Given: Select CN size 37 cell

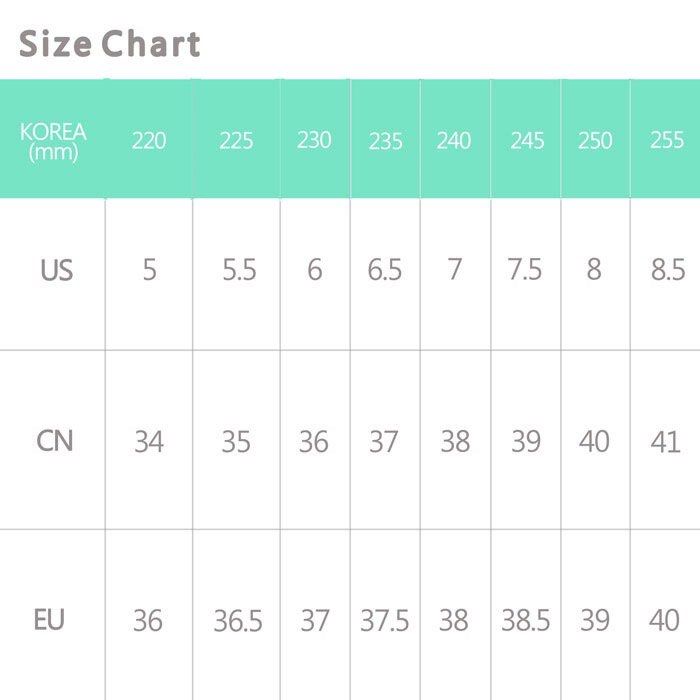Looking at the screenshot, I should point(384,440).
